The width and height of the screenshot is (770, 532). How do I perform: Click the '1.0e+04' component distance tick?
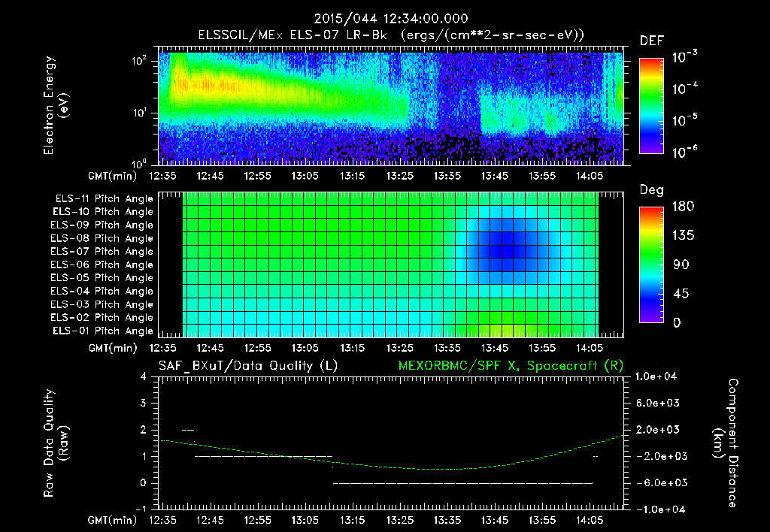point(656,377)
